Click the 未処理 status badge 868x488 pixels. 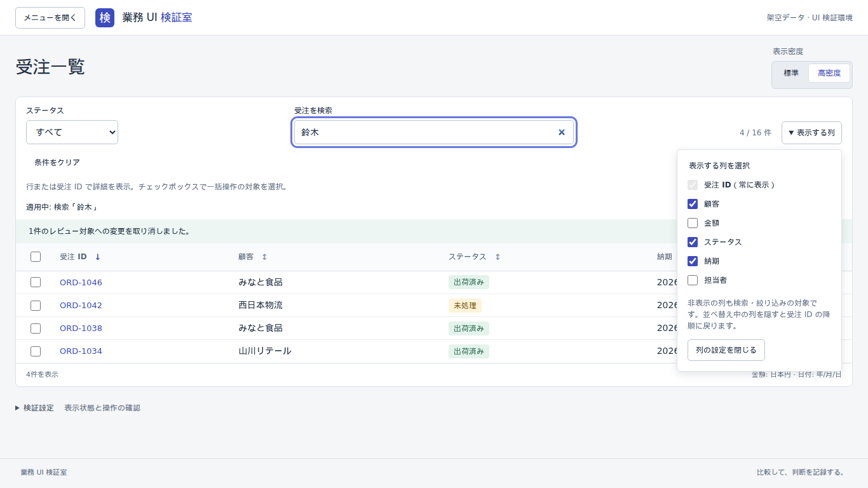(x=465, y=306)
